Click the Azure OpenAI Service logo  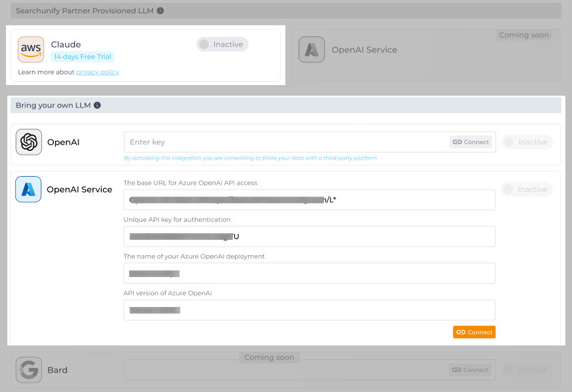[29, 189]
